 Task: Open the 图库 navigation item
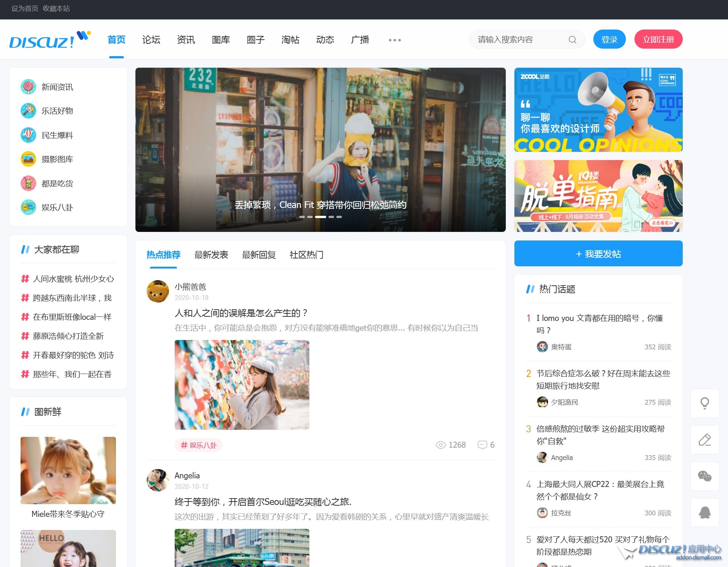pyautogui.click(x=221, y=40)
